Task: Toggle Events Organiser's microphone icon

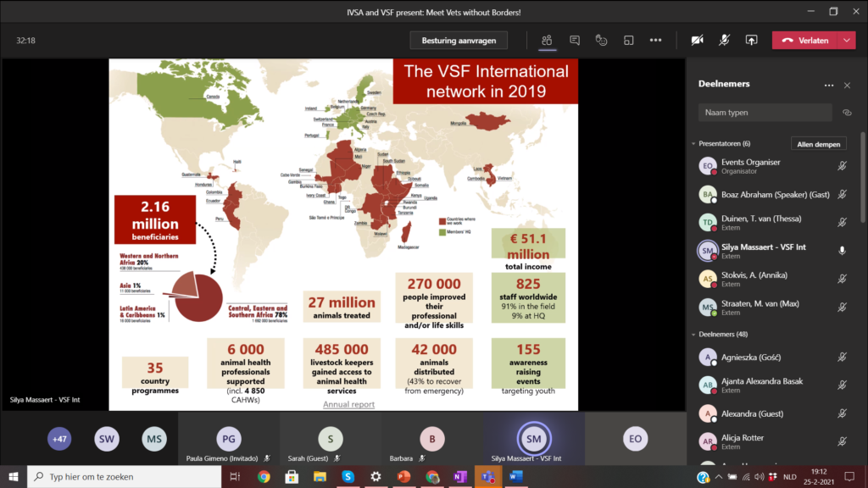Action: pyautogui.click(x=842, y=166)
